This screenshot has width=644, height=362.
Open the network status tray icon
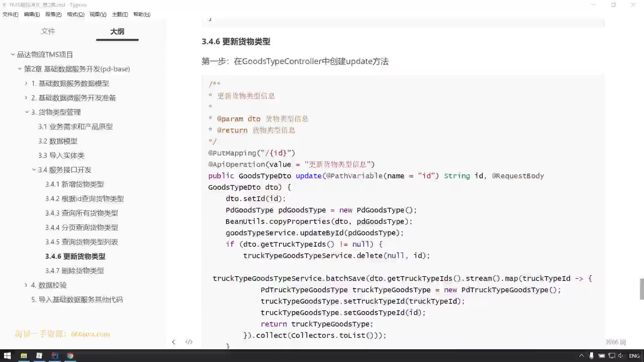(611, 356)
